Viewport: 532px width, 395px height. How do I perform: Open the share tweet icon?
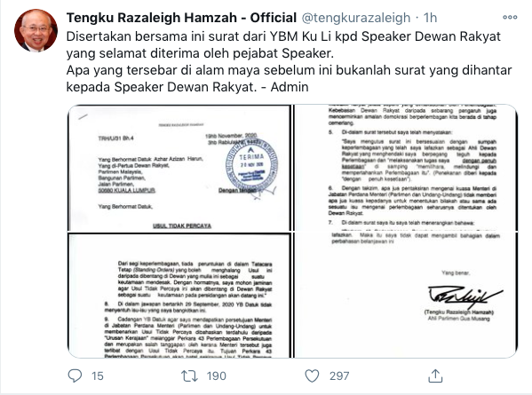point(435,375)
